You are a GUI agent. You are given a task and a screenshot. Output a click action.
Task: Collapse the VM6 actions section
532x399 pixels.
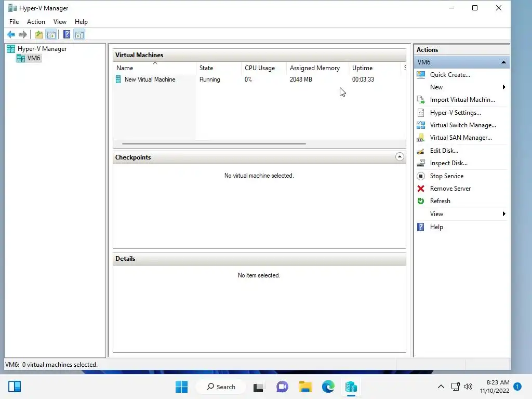[503, 62]
